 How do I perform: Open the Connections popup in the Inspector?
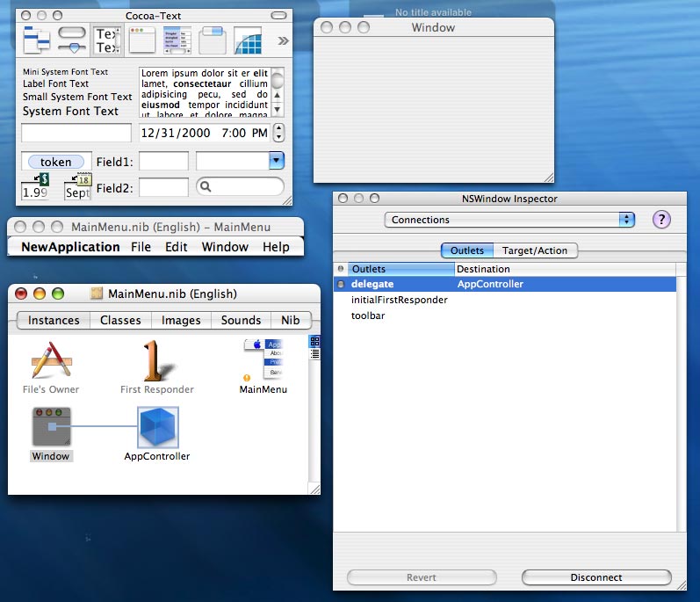coord(509,220)
